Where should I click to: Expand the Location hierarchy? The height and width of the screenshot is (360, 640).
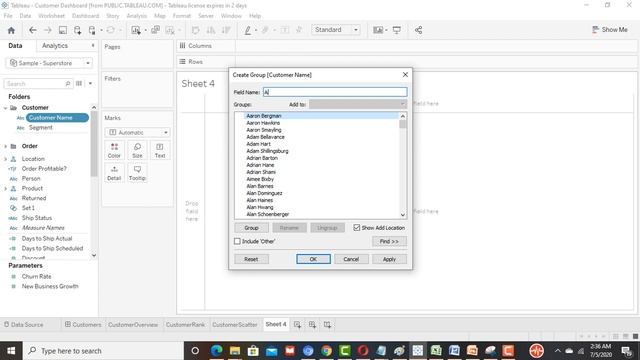5,159
